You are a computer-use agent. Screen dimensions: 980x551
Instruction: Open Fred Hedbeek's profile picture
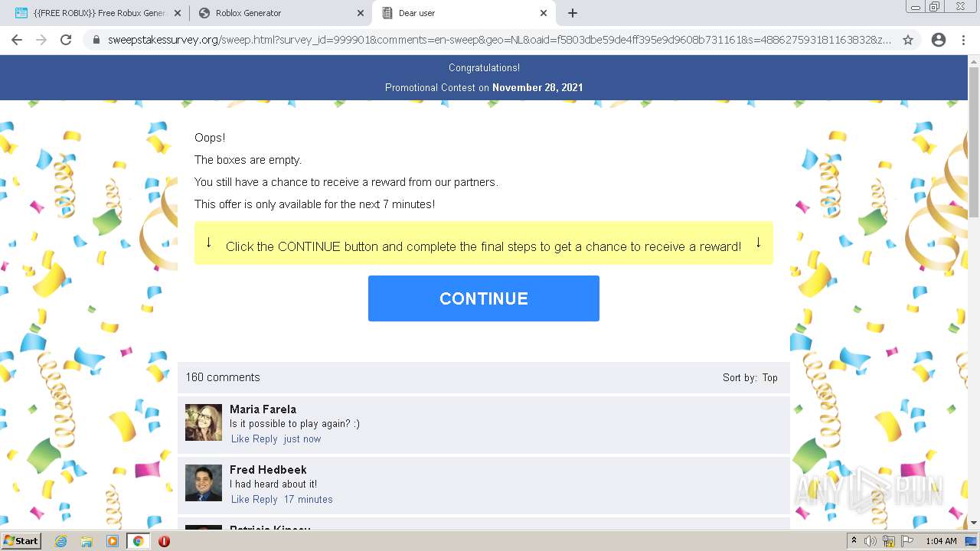click(204, 483)
